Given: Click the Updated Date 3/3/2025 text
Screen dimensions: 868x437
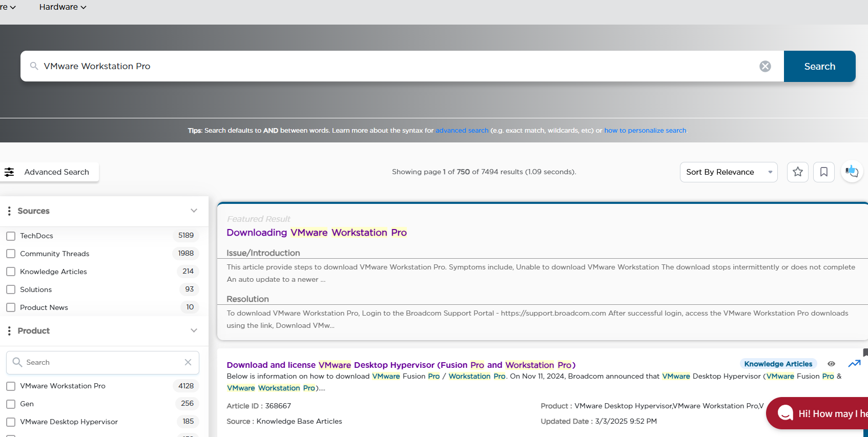Looking at the screenshot, I should pyautogui.click(x=598, y=421).
